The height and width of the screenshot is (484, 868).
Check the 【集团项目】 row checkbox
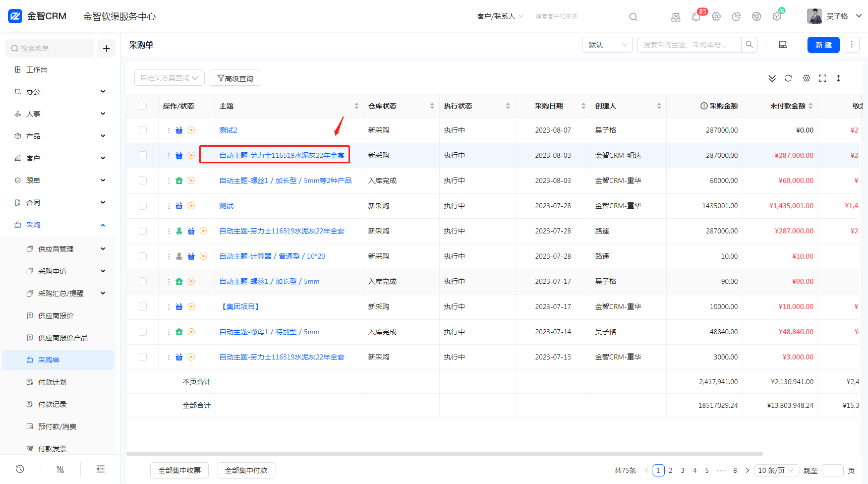143,307
